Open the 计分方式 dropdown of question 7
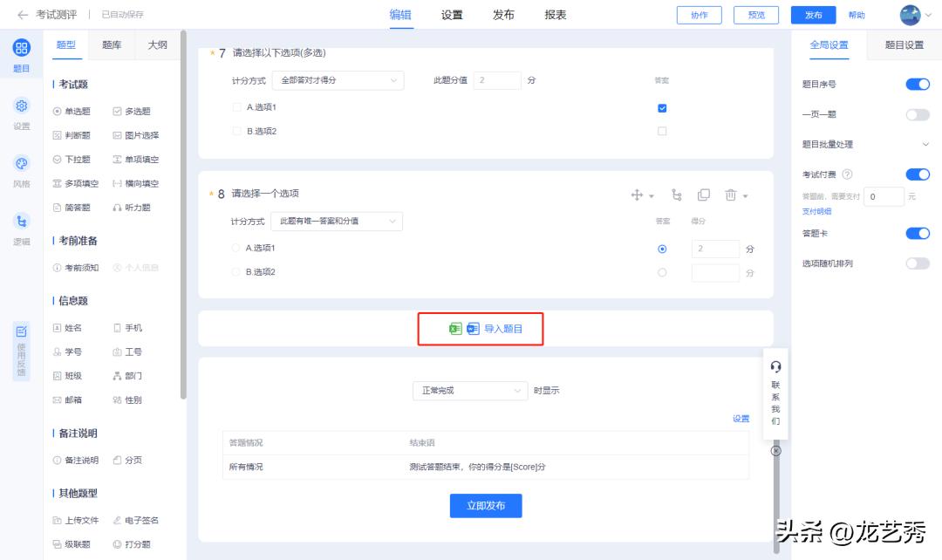The width and height of the screenshot is (942, 560). (338, 80)
